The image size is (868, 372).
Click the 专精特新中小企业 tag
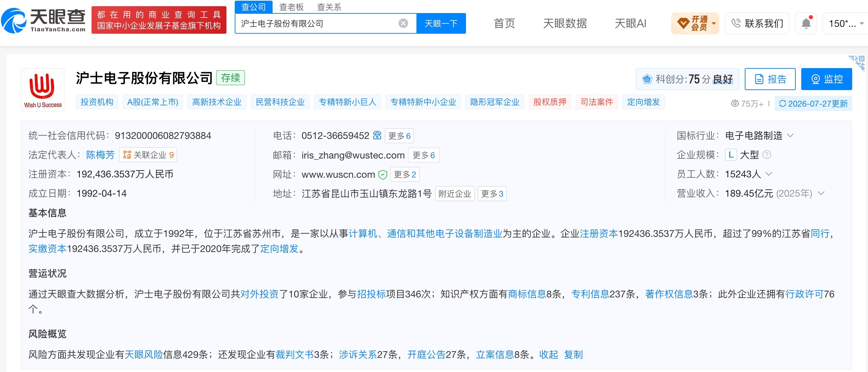point(423,102)
